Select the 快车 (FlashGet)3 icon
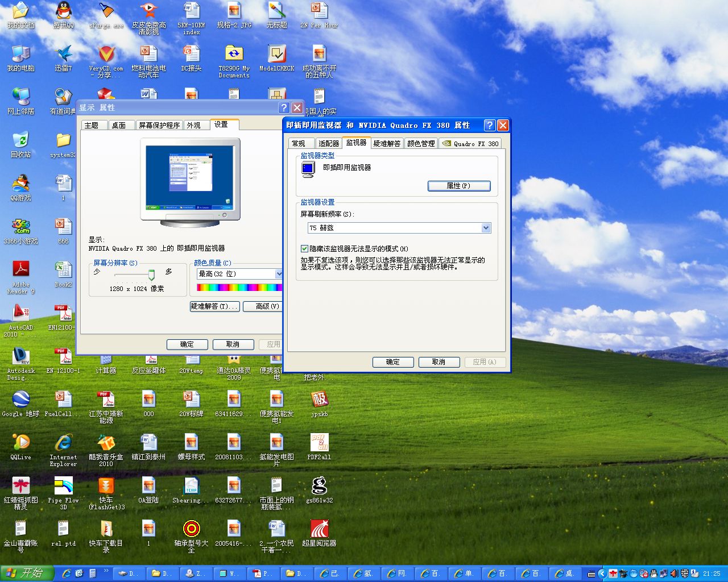The width and height of the screenshot is (728, 582). coord(106,493)
